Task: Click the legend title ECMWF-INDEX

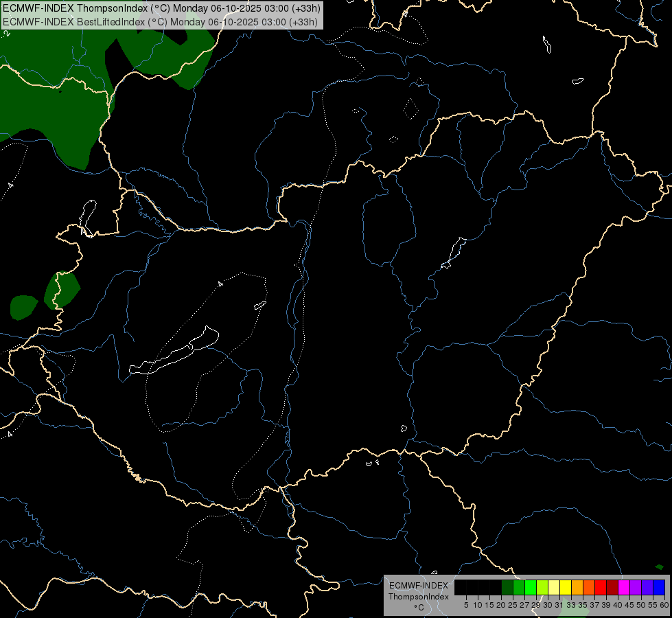Action: 419,586
